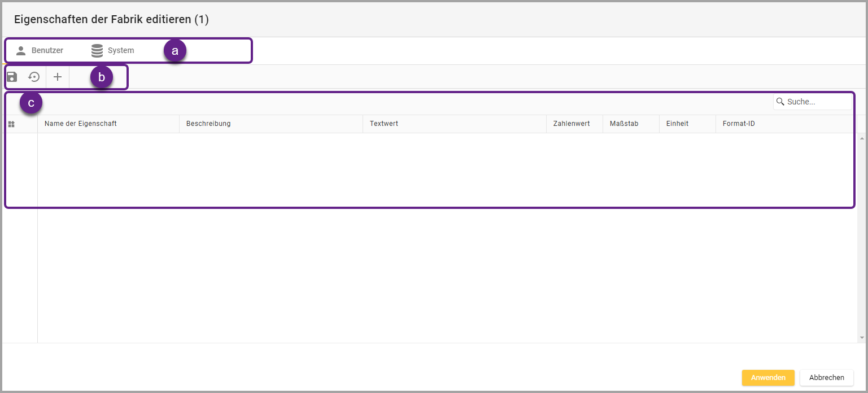868x393 pixels.
Task: Select the Einheit column header
Action: (x=677, y=124)
